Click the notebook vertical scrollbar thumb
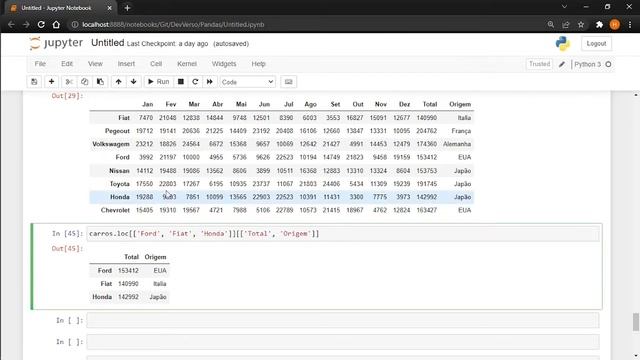 pos(636,322)
